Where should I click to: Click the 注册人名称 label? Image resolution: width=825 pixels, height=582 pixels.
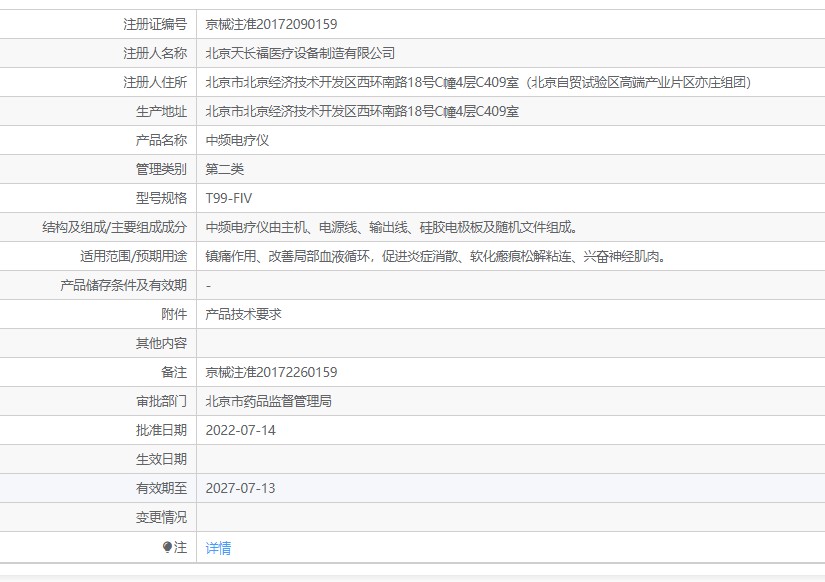coord(155,53)
